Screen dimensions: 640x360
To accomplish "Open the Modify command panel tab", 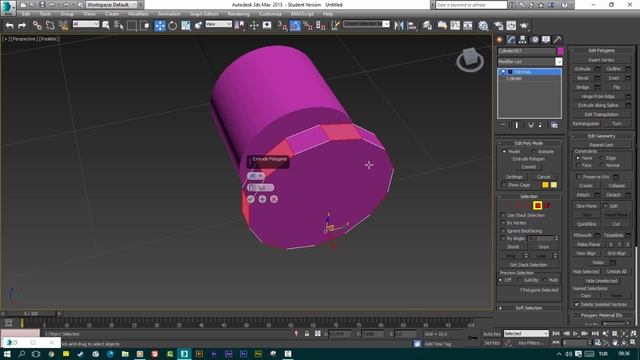I will tap(511, 40).
